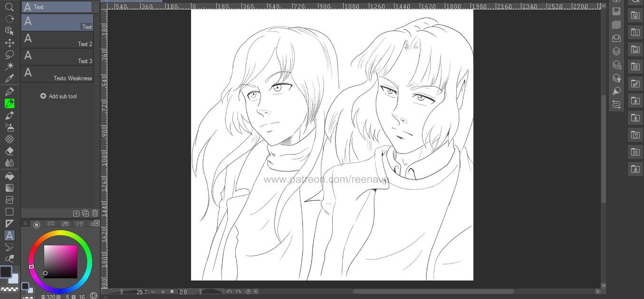The width and height of the screenshot is (644, 299).
Task: Click the vertical canvas scrollbar
Action: pyautogui.click(x=604, y=149)
